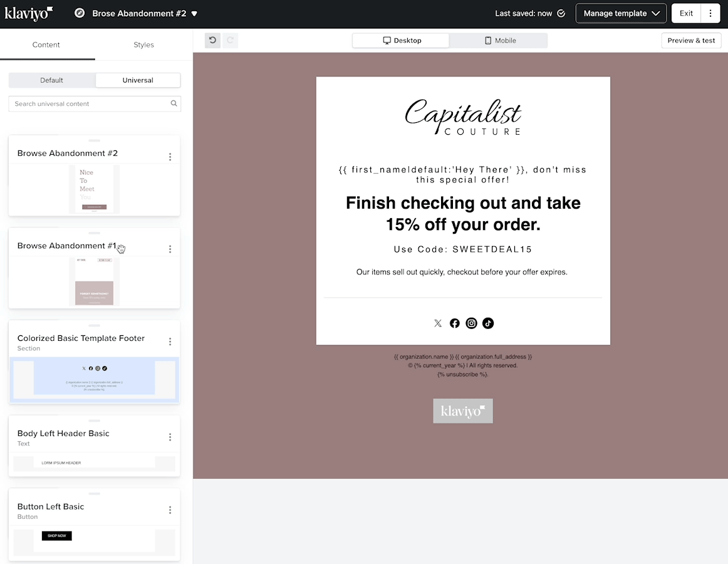
Task: Click the Last saved checkmark icon
Action: click(561, 13)
